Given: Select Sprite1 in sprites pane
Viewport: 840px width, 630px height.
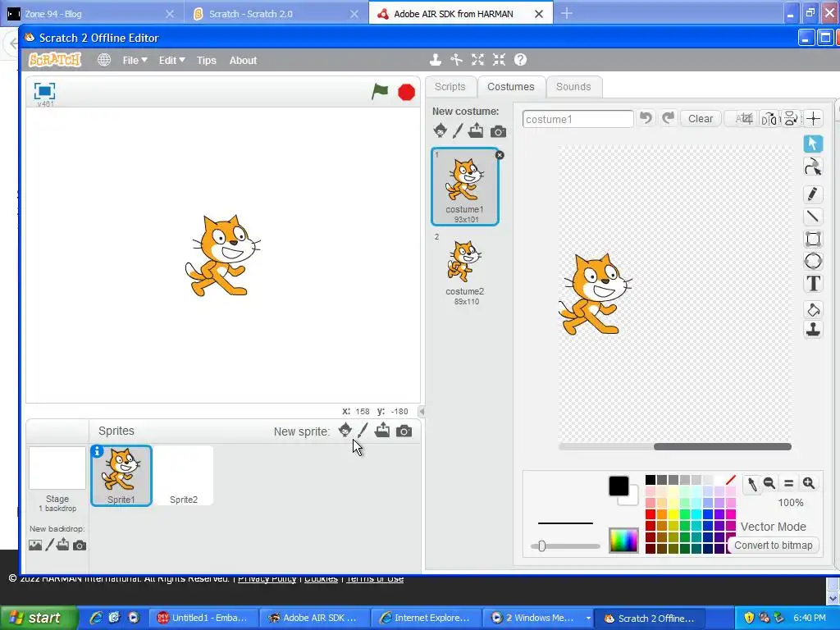Looking at the screenshot, I should [121, 476].
